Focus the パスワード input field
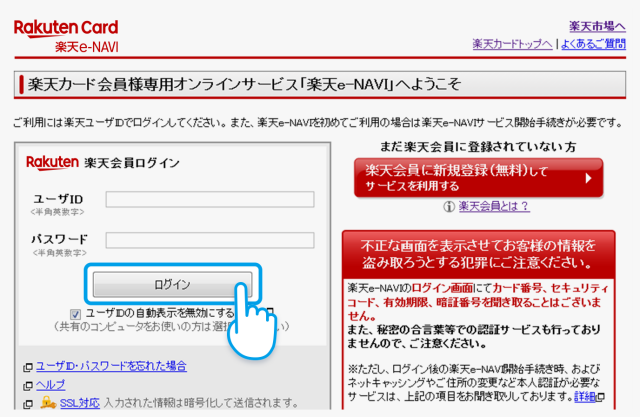Image resolution: width=640 pixels, height=417 pixels. pyautogui.click(x=209, y=240)
